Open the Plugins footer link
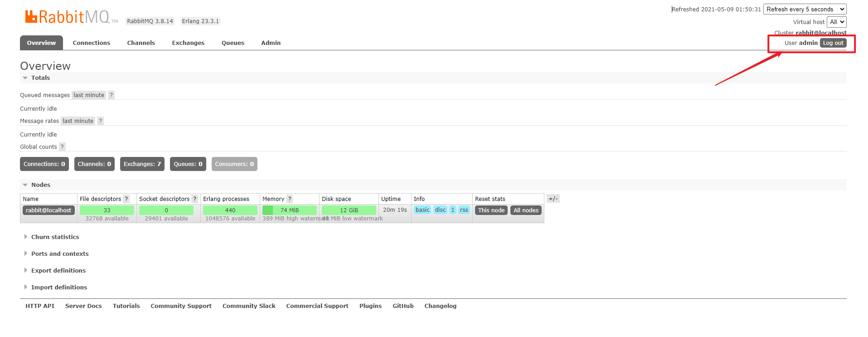 pyautogui.click(x=370, y=306)
